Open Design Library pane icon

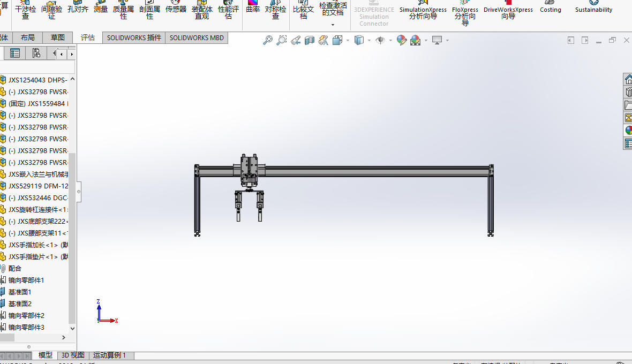coord(628,92)
